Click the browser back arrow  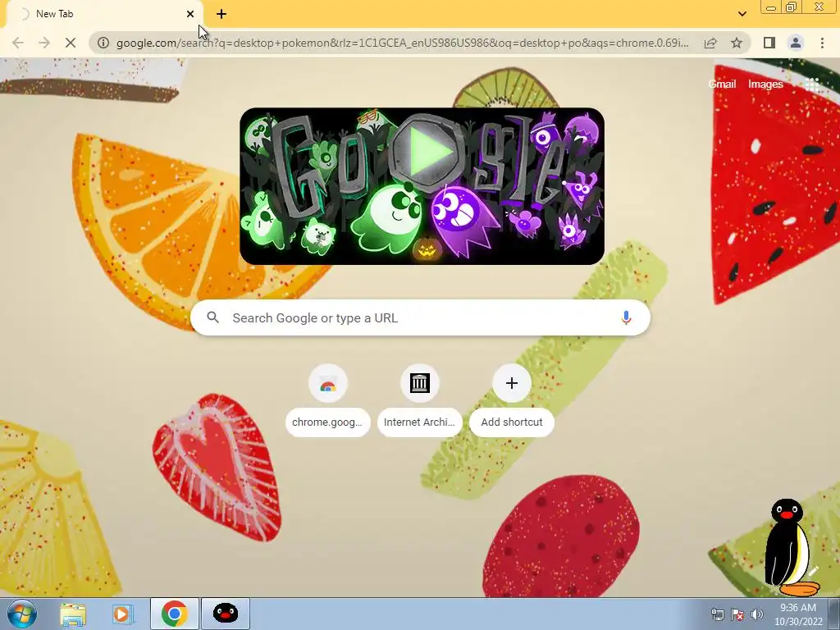(18, 43)
